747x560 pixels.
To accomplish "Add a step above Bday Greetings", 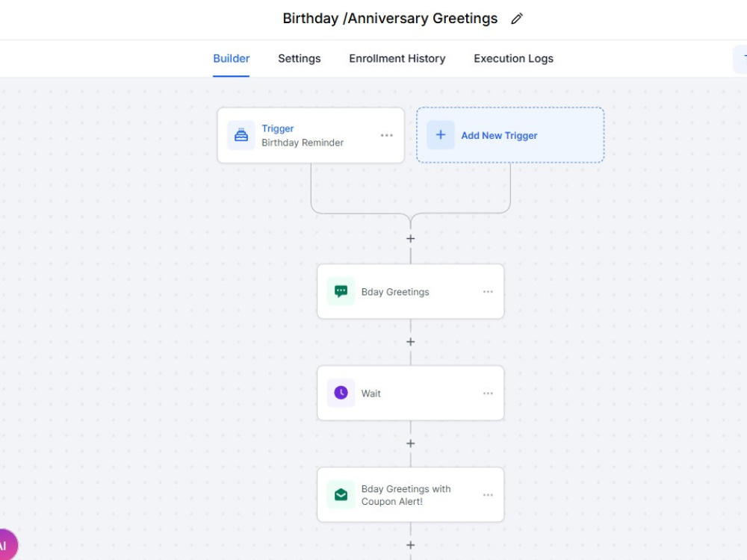I will 411,239.
